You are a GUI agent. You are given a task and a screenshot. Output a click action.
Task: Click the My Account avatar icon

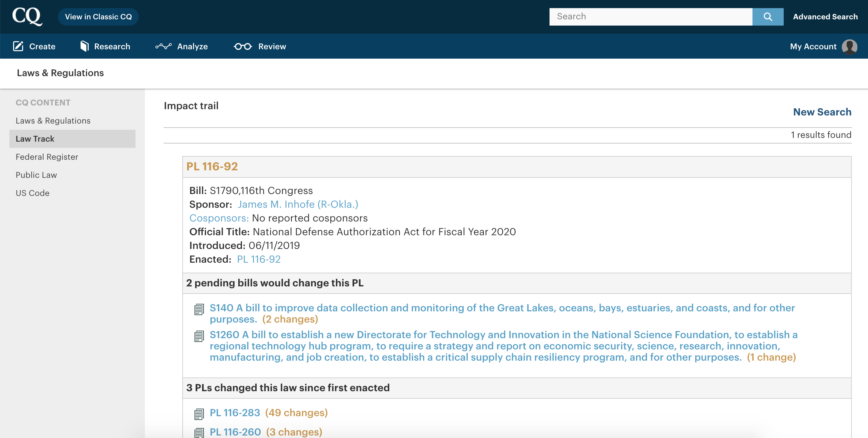pyautogui.click(x=850, y=46)
